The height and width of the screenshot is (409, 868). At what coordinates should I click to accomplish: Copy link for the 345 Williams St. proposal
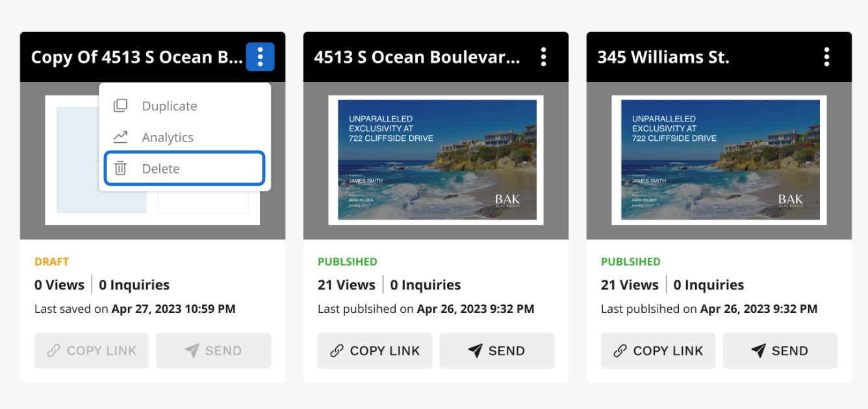click(658, 351)
